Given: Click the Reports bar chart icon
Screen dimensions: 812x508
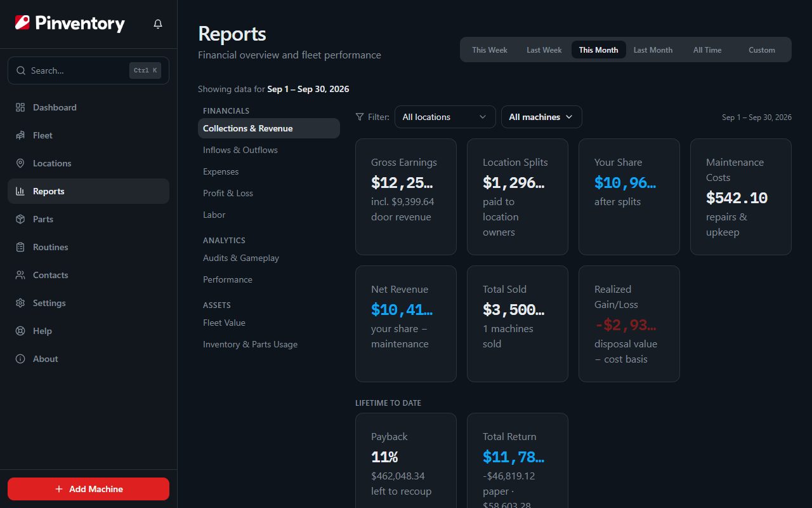Looking at the screenshot, I should click(20, 191).
